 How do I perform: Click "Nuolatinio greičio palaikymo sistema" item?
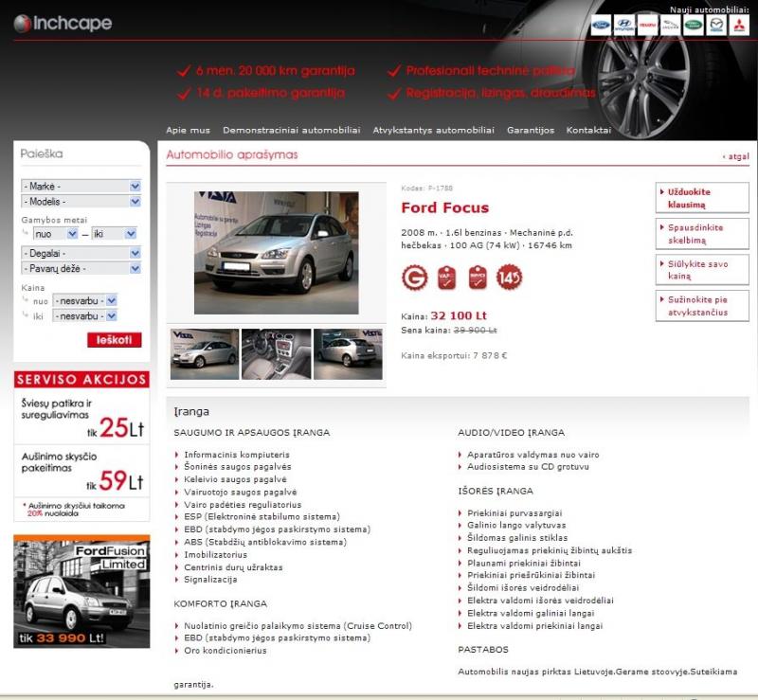[298, 625]
